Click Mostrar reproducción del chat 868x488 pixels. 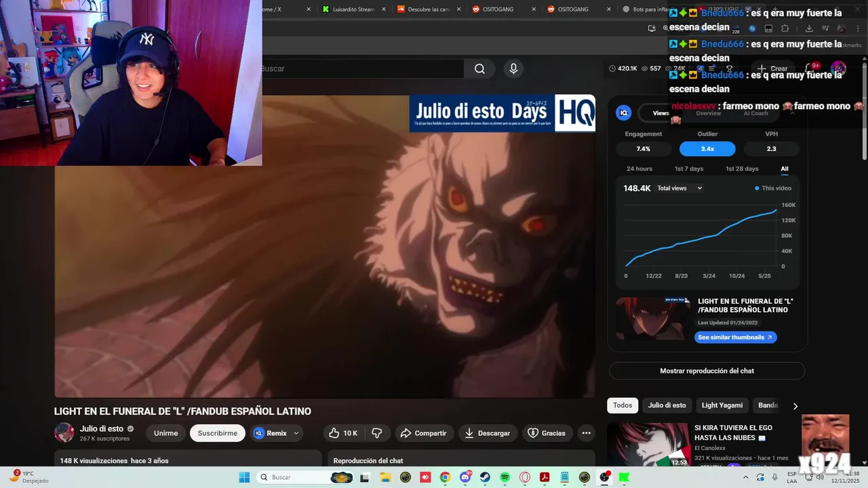pos(707,371)
